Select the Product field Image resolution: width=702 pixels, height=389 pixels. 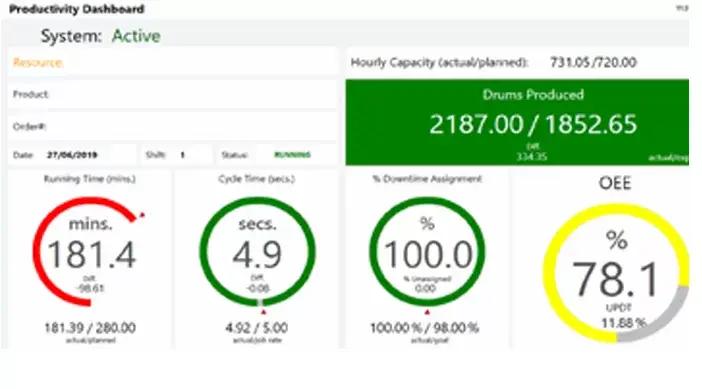pos(172,94)
